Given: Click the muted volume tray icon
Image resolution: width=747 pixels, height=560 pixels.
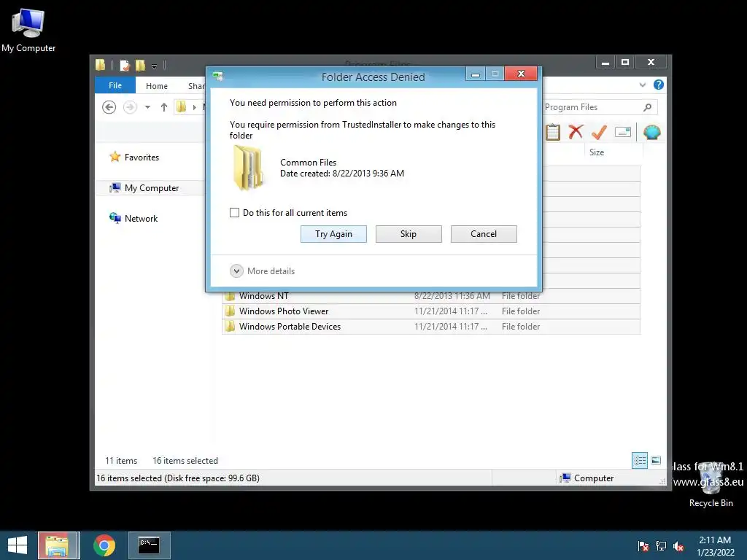Looking at the screenshot, I should 678,546.
